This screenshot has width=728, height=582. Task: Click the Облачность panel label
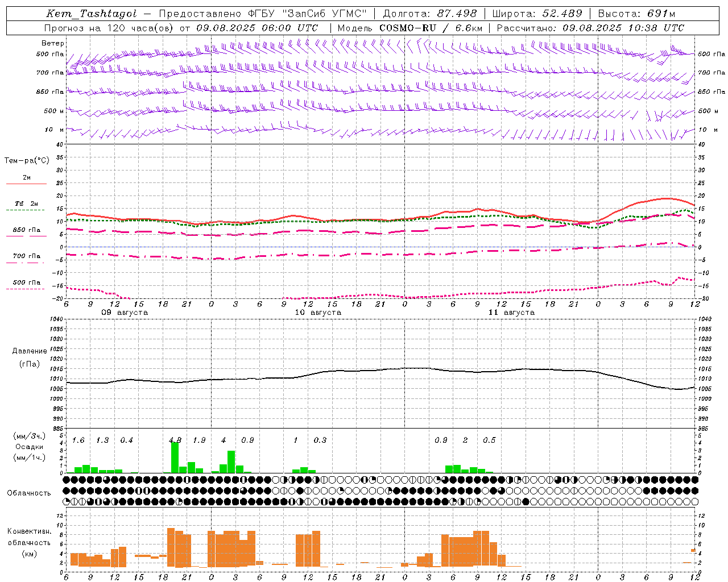point(29,493)
